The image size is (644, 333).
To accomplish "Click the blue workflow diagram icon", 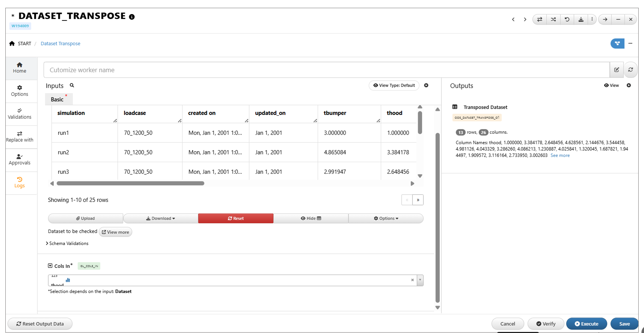I will tap(617, 43).
